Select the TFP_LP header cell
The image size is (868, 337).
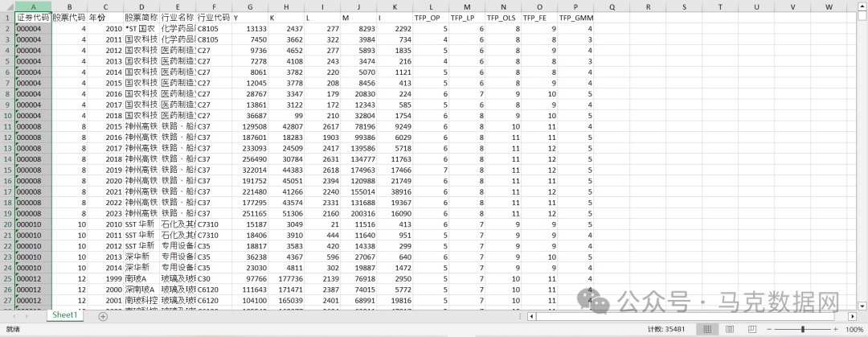[x=467, y=18]
